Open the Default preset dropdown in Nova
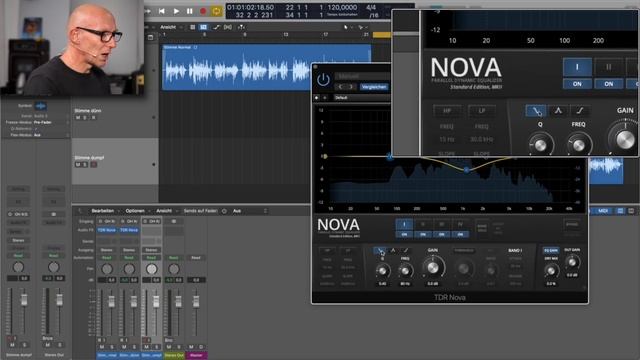Screen dimensions: 640x360 [x=361, y=98]
